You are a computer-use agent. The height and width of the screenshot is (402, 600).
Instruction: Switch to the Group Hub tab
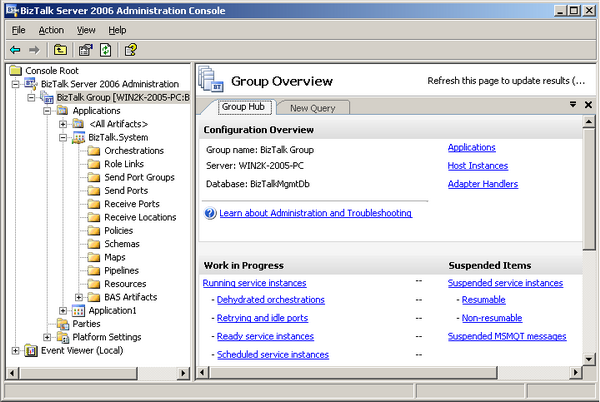(x=243, y=107)
